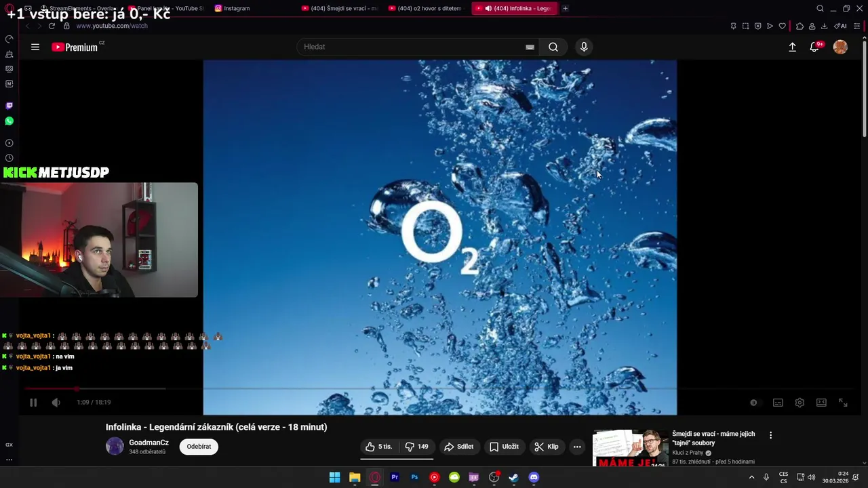868x488 pixels.
Task: Open Photoshop from the taskbar
Action: pyautogui.click(x=414, y=477)
